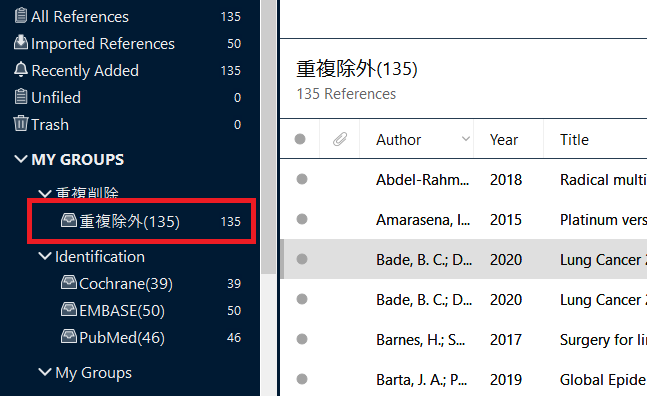Click title 'Radical multi' reference
The image size is (647, 396).
pyautogui.click(x=603, y=180)
